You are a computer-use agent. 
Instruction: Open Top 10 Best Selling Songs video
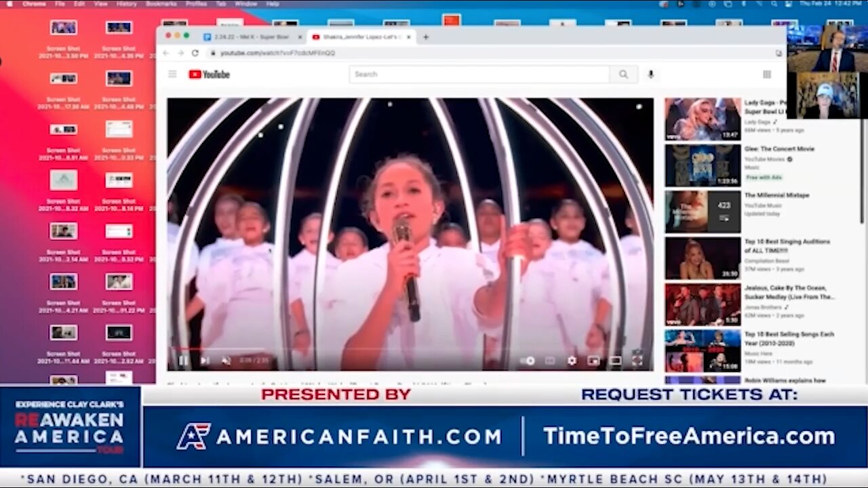coord(703,350)
